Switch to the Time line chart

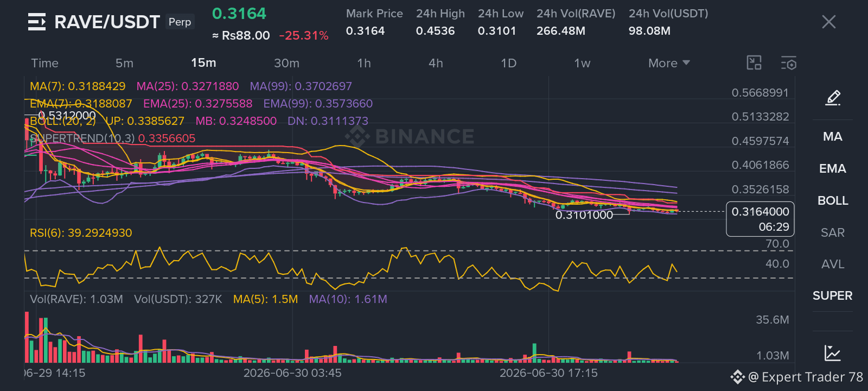click(44, 63)
